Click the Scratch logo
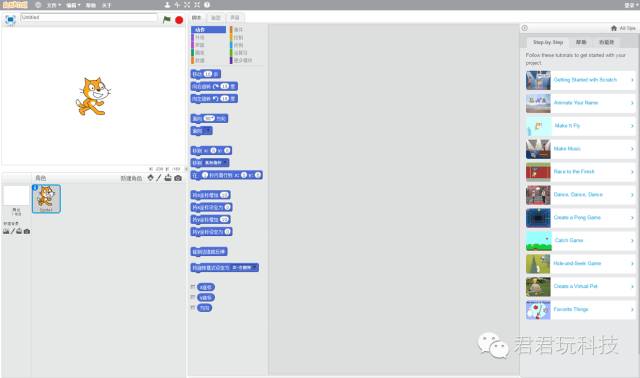 (x=15, y=5)
